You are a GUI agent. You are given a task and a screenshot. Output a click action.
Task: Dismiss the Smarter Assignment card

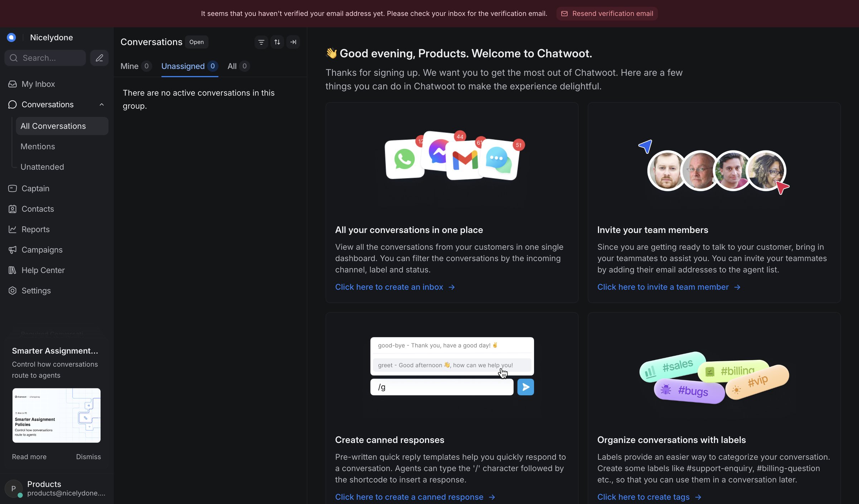[x=88, y=457]
